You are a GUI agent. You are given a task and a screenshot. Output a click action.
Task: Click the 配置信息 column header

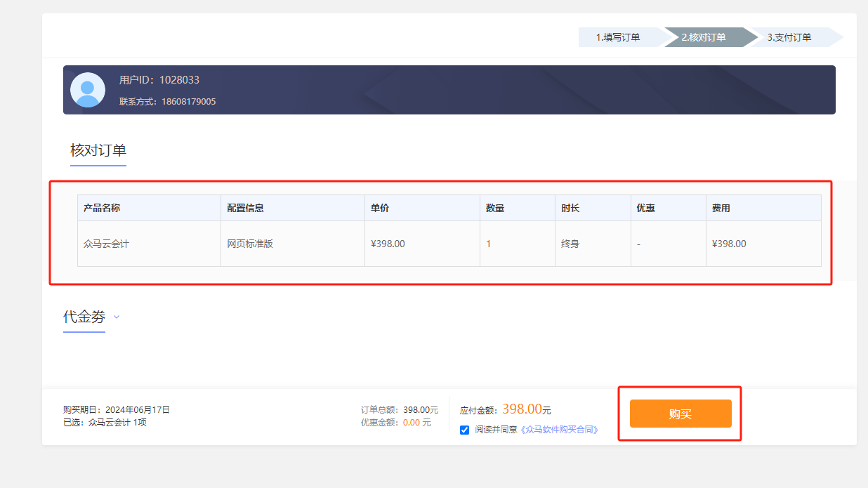293,208
